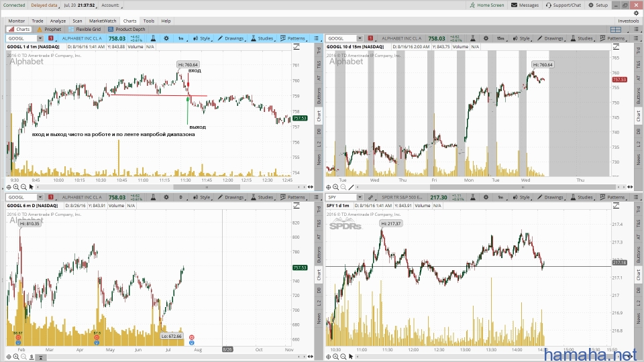The image size is (644, 362).
Task: Open Style menu in bottom-left daily chart
Action: click(x=202, y=197)
